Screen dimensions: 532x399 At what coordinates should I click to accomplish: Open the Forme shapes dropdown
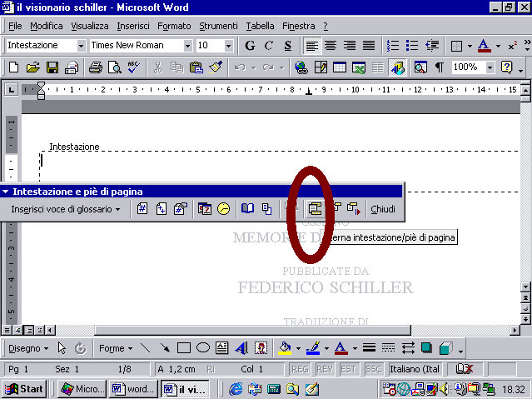(116, 348)
